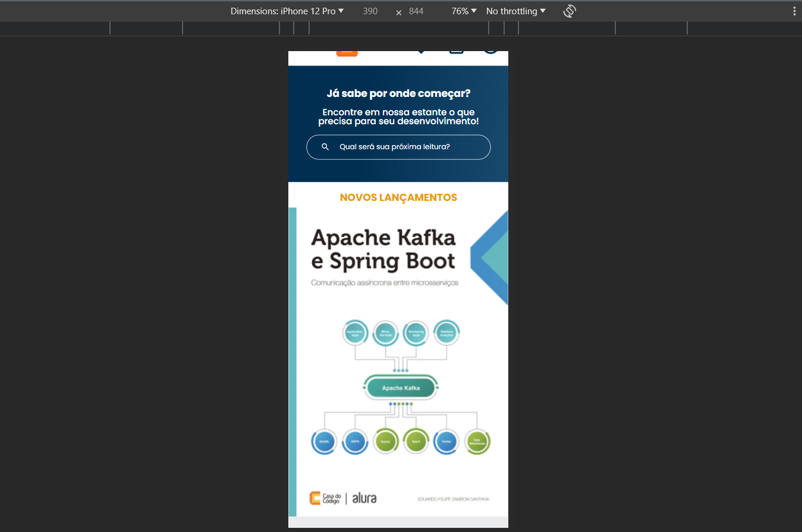
Task: Click the search box 'Qual será sua próxima leitura?'
Action: tap(398, 147)
